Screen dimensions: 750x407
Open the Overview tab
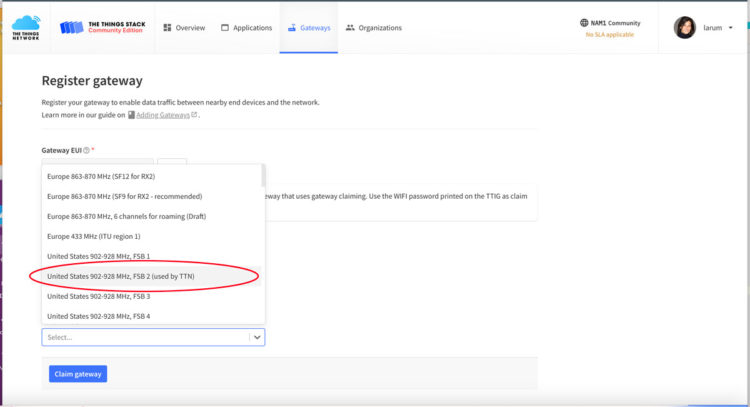pos(184,28)
